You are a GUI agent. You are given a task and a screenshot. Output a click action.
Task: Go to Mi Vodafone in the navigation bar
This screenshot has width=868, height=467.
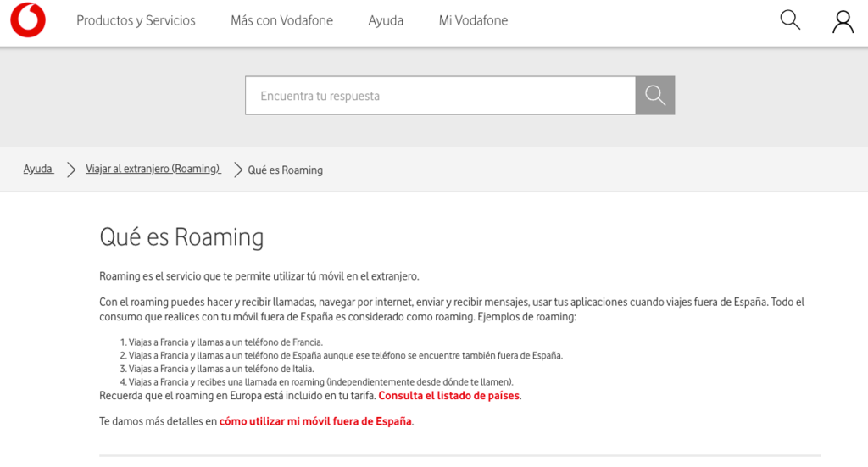[x=473, y=21]
